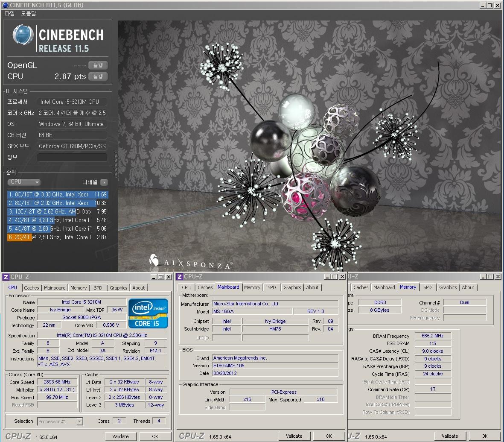Click Validate in middle CPU-Z window
This screenshot has width=504, height=442.
click(294, 436)
